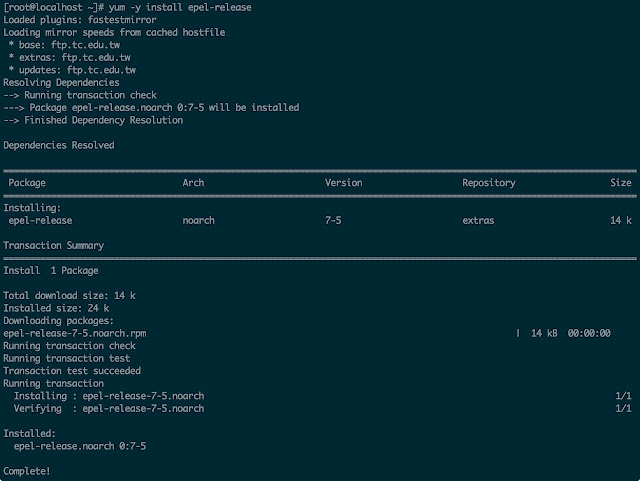This screenshot has height=481, width=640.
Task: Click '14 k' in the Size column
Action: 621,220
